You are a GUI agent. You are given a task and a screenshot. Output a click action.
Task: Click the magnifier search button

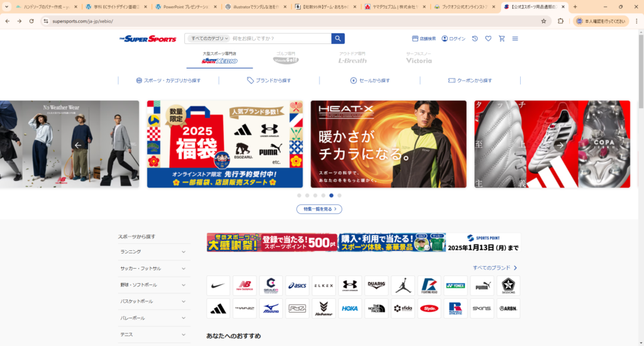338,38
